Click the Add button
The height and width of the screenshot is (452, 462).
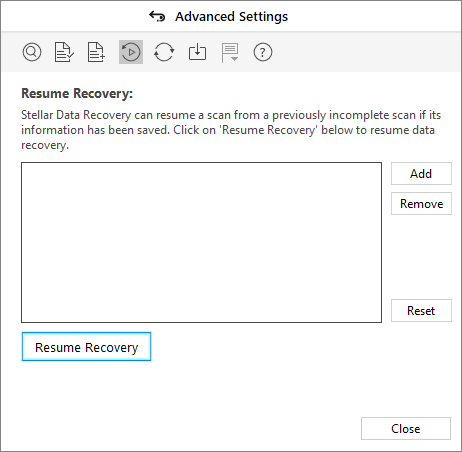421,174
